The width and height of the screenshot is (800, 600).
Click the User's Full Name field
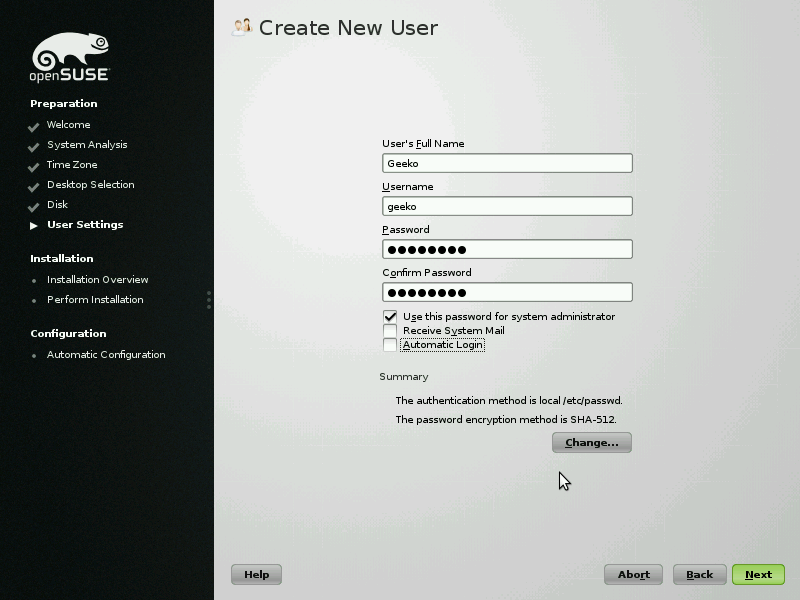tap(507, 163)
